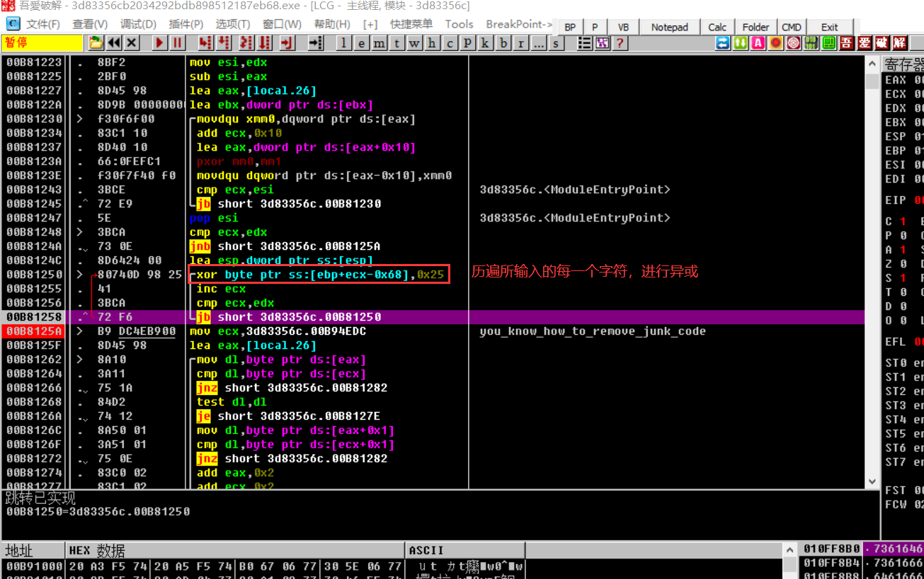Click the Folder shortcut button

(755, 27)
